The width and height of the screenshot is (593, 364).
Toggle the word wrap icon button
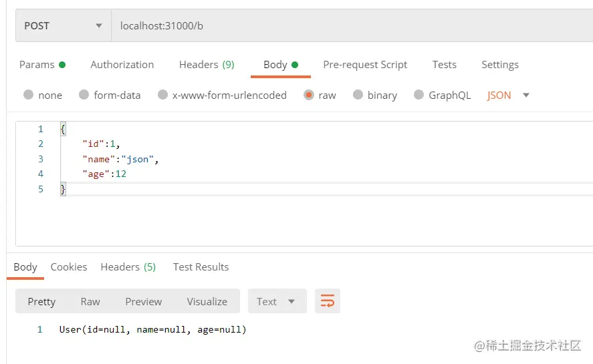click(328, 301)
